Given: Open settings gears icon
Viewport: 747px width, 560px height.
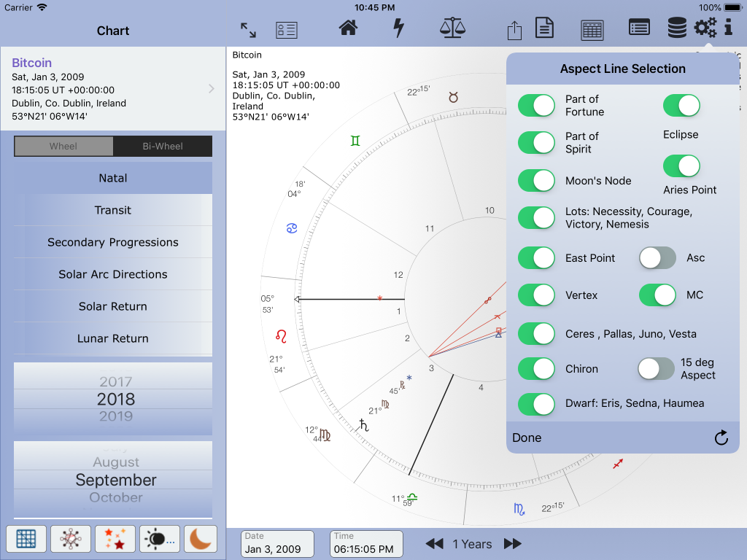Looking at the screenshot, I should coord(705,27).
